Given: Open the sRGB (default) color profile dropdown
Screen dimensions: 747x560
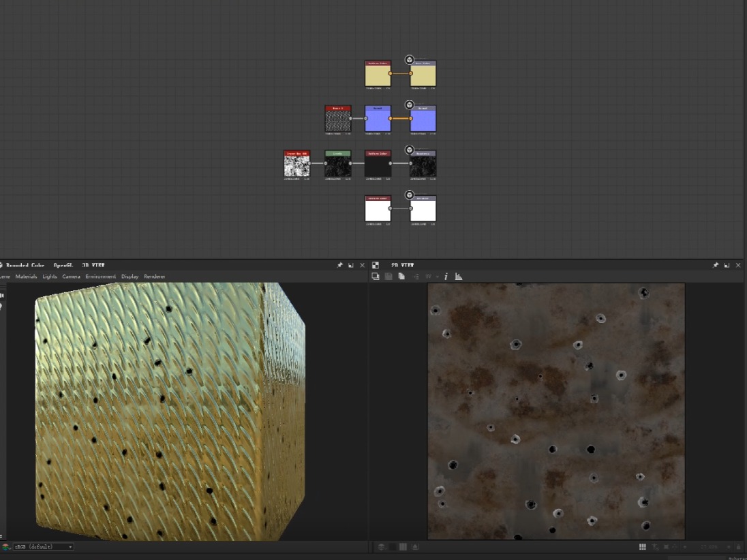Looking at the screenshot, I should pos(41,546).
